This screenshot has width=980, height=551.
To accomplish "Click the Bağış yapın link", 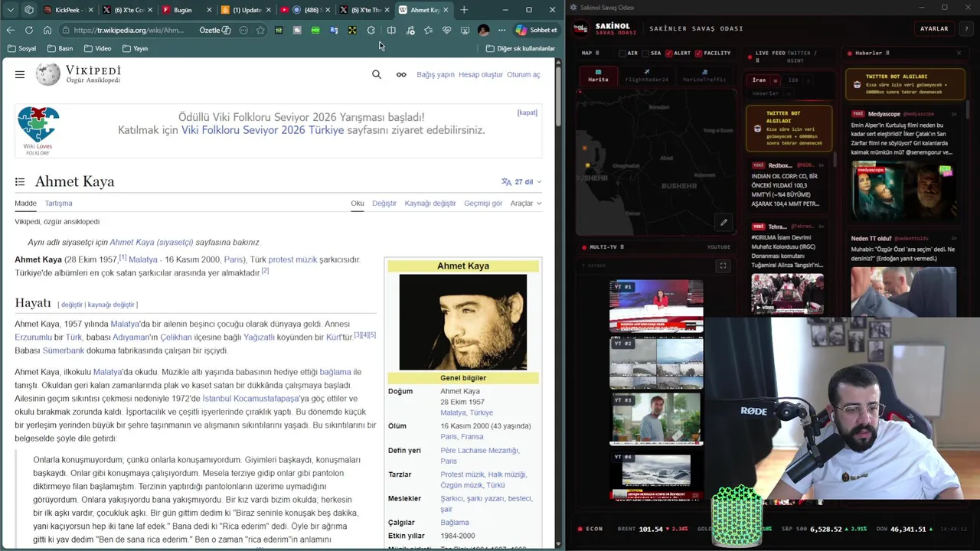I will pos(436,74).
